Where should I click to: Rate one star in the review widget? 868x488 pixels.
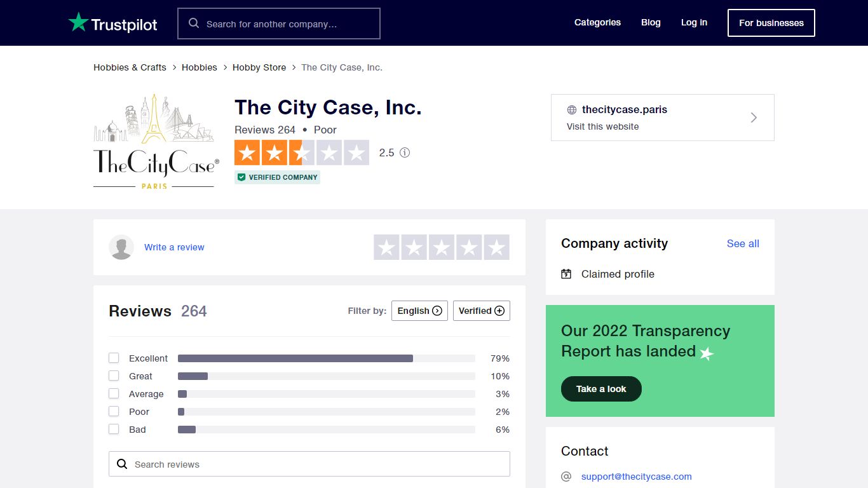[386, 247]
